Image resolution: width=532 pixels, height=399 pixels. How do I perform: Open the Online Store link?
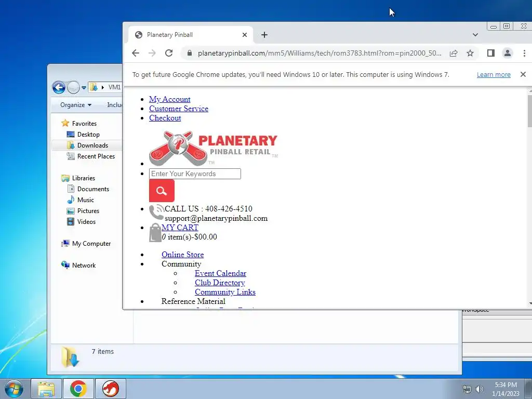[x=182, y=255]
